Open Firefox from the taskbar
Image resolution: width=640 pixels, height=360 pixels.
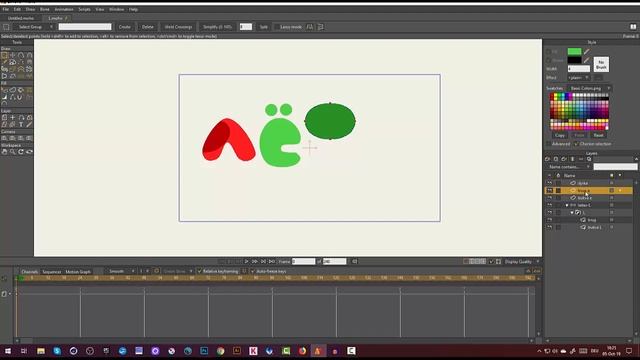[x=302, y=351]
